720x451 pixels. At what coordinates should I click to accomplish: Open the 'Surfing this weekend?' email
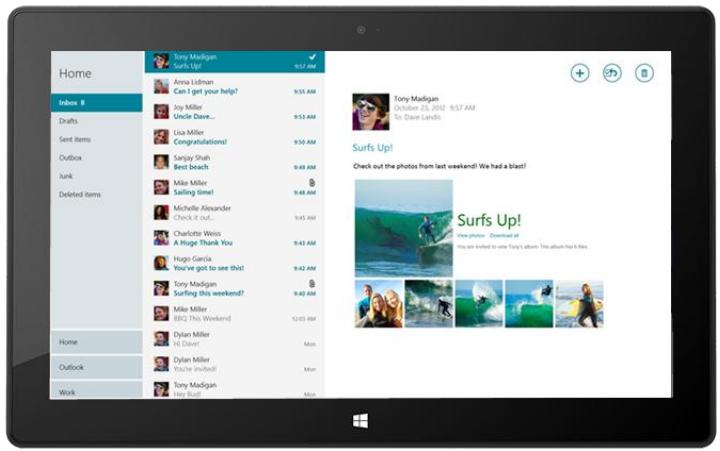[235, 288]
